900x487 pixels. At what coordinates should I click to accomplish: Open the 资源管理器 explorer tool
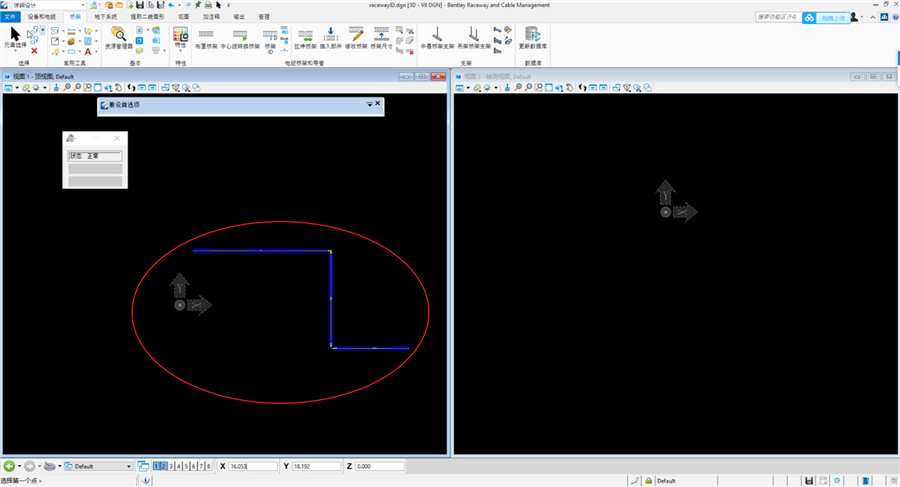(118, 38)
